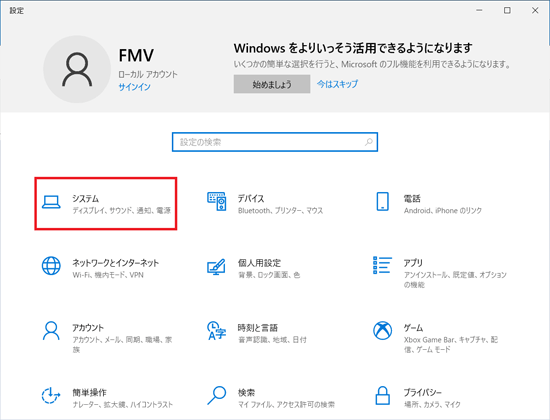Screen dimensions: 550x420
Task: Select the 簡単操作 category title
Action: click(x=89, y=393)
